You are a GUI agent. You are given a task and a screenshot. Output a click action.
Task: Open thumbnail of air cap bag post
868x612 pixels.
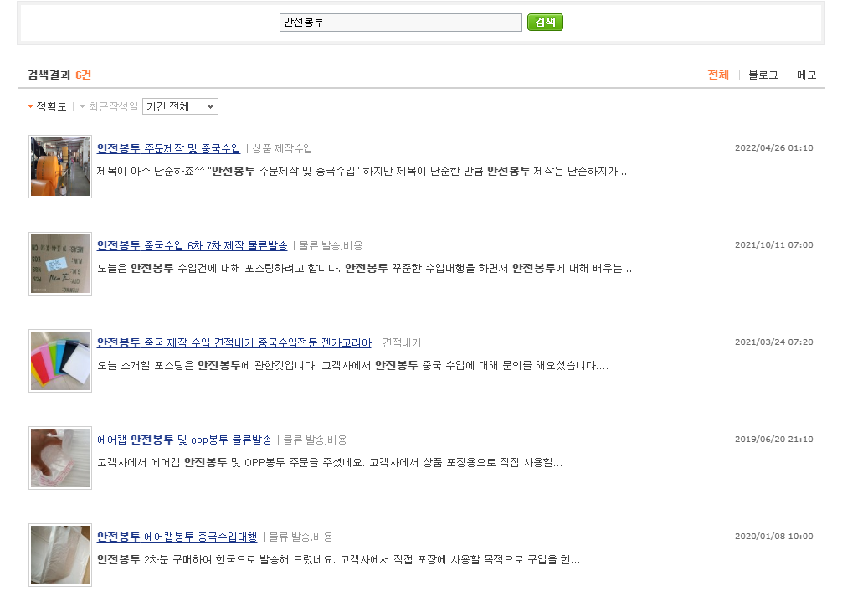(x=60, y=458)
